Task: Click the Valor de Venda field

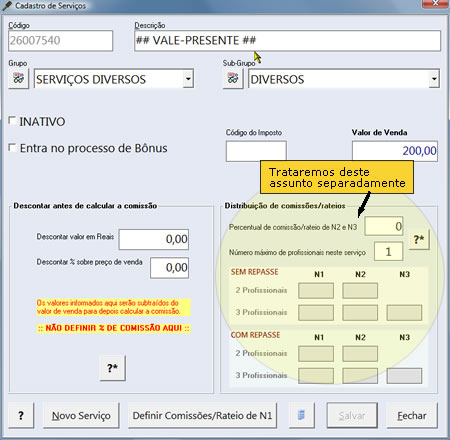Action: pyautogui.click(x=395, y=151)
